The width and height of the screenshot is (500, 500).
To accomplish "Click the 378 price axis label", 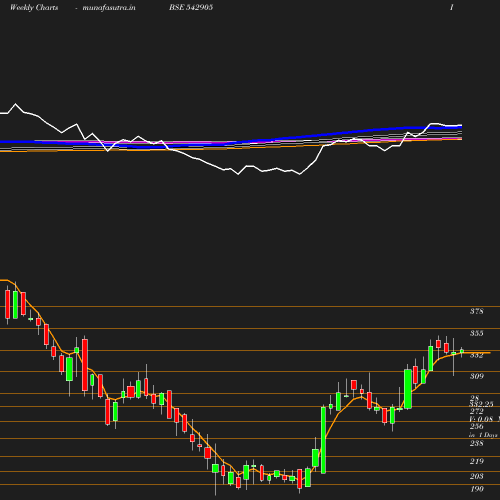I will click(x=477, y=311).
